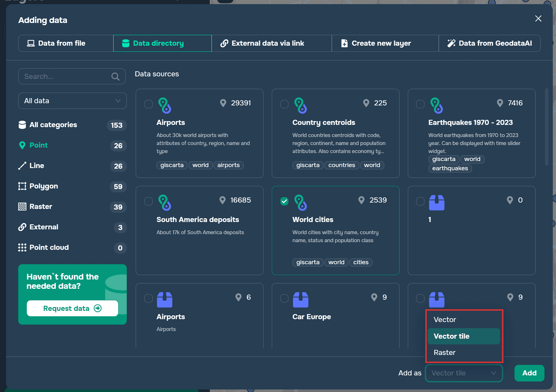Choose Vector tile from Add as list
Image resolution: width=556 pixels, height=392 pixels.
[463, 336]
